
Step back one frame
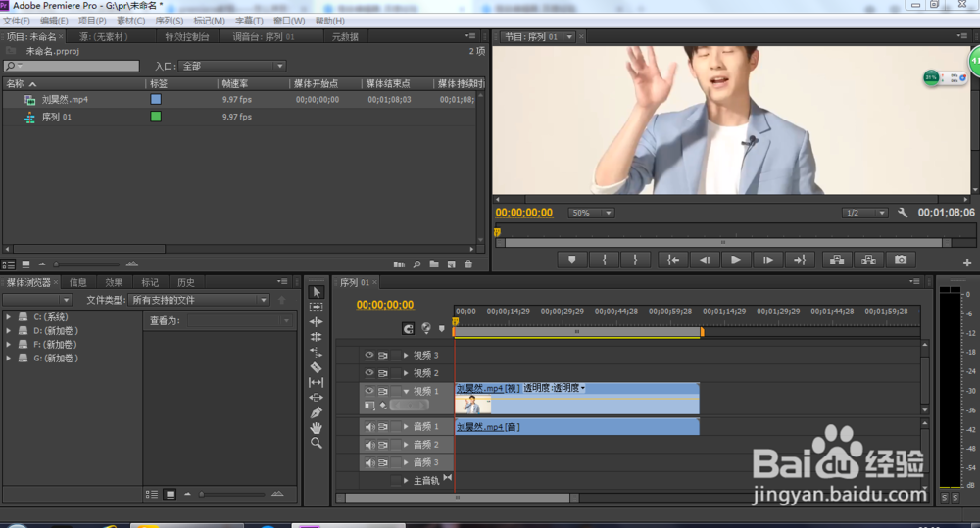pos(705,260)
